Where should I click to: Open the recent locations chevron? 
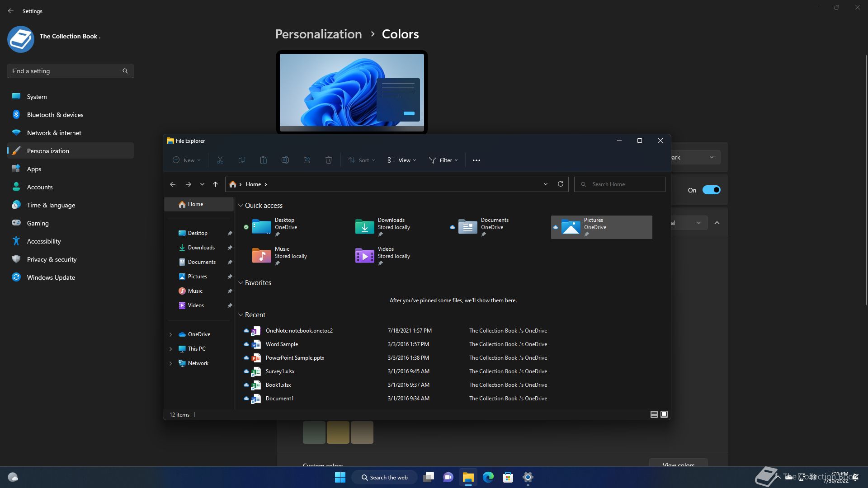(202, 184)
